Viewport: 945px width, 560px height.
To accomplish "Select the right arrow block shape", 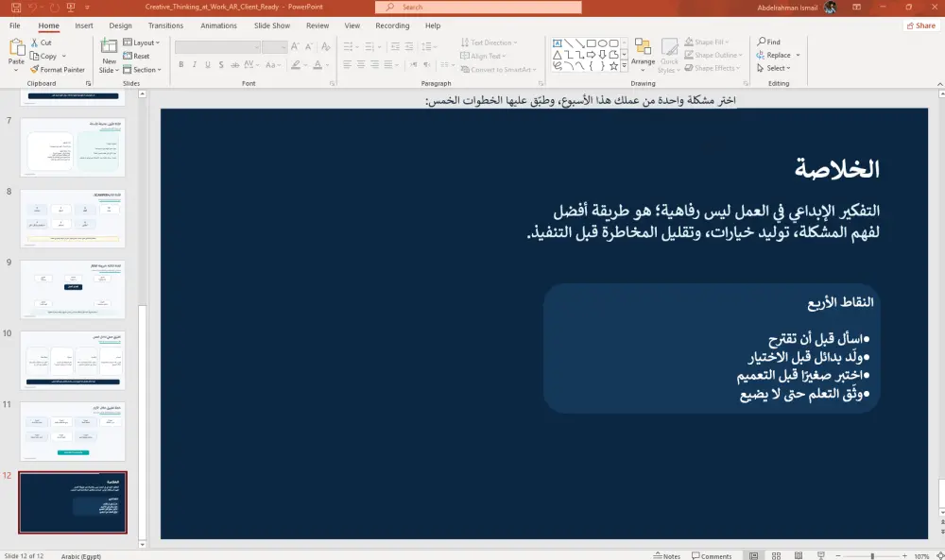I will (592, 55).
